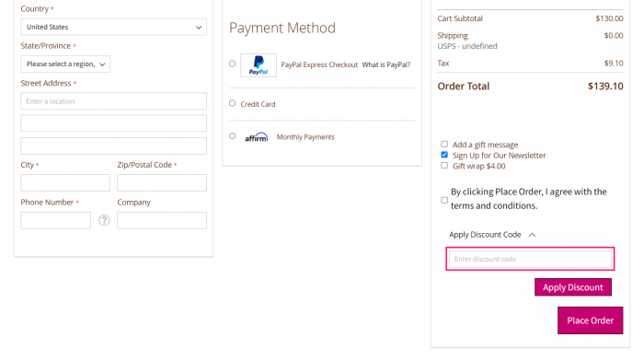The width and height of the screenshot is (644, 361).
Task: Check the Gift wrap $4.00 box
Action: coord(444,166)
